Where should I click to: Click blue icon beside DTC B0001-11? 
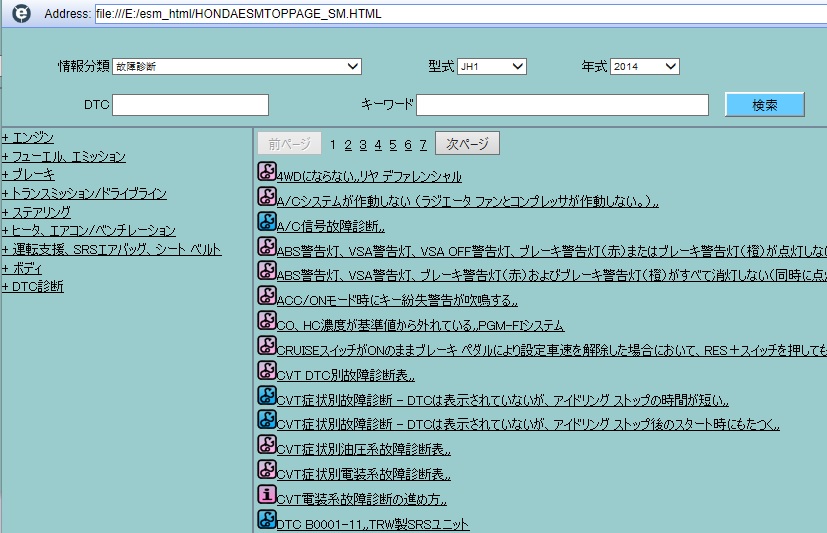click(267, 520)
